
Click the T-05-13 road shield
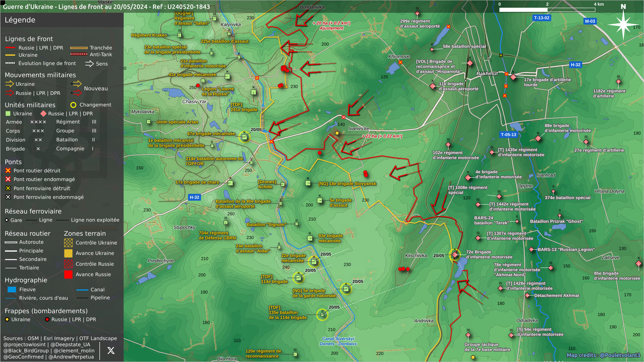click(508, 134)
